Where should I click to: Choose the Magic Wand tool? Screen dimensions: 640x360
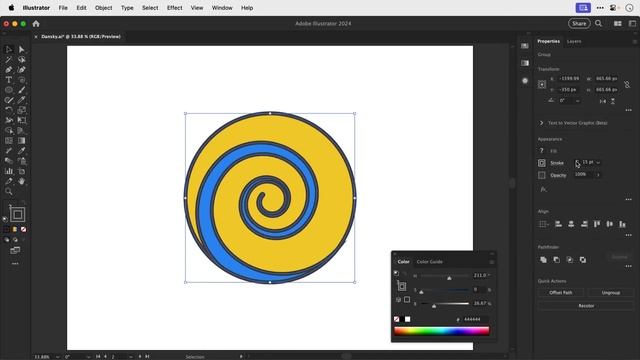point(9,60)
